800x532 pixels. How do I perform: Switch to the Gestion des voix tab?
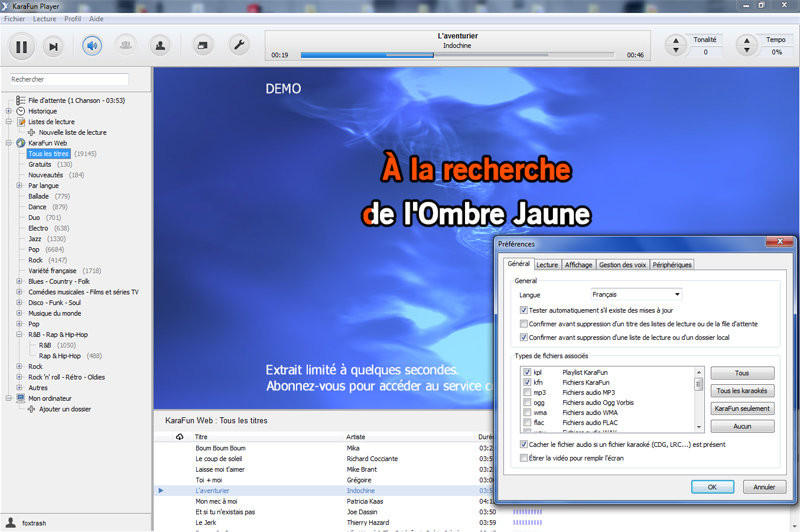622,265
